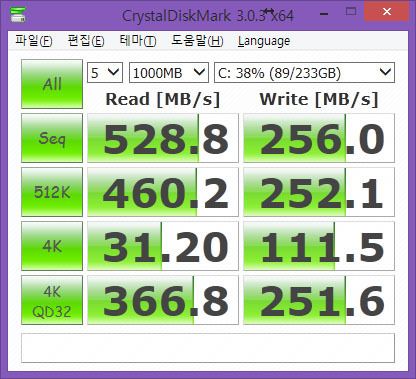The image size is (416, 379).
Task: Open the Language menu
Action: (x=264, y=41)
